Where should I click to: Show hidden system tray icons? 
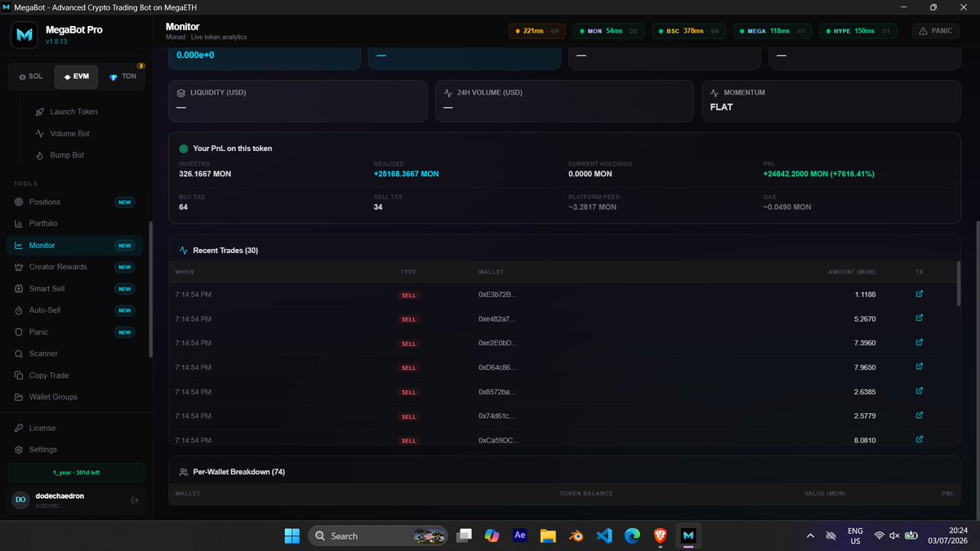810,535
